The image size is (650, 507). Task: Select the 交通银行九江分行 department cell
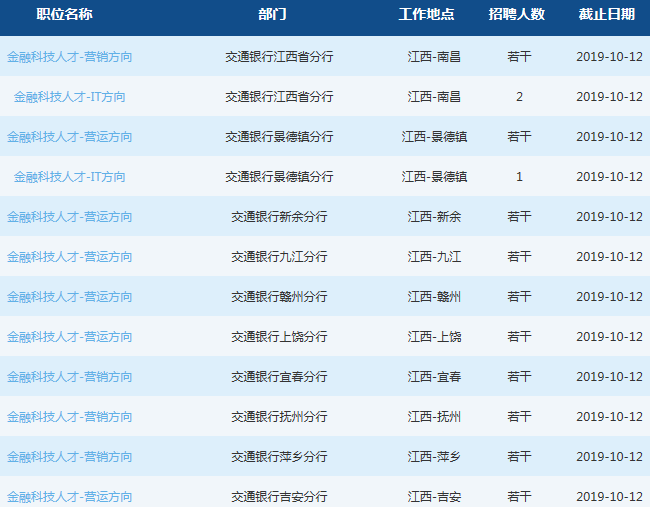pyautogui.click(x=279, y=257)
